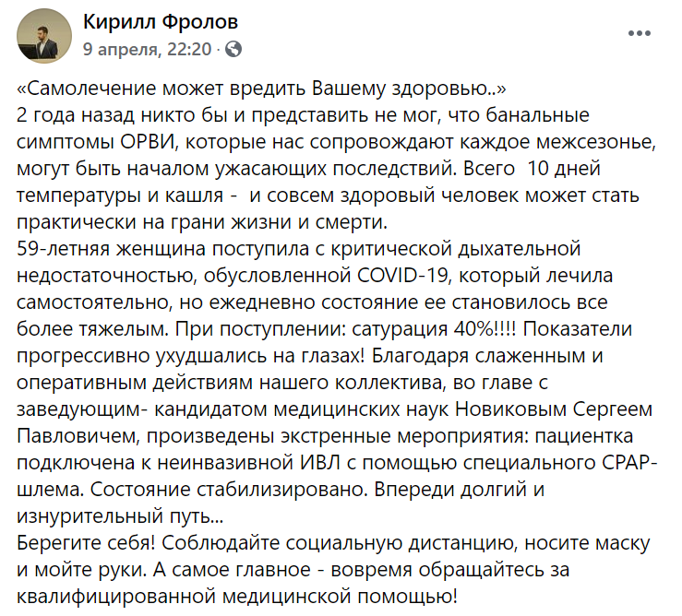Click the phrase неинвазивной ИВЛ
This screenshot has width=682, height=616.
coord(248,463)
